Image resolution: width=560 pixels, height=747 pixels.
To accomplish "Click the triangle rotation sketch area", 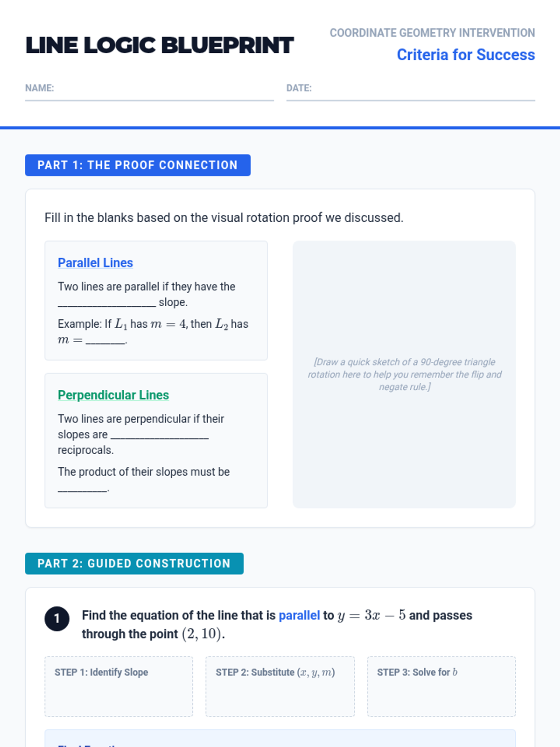I will (404, 374).
